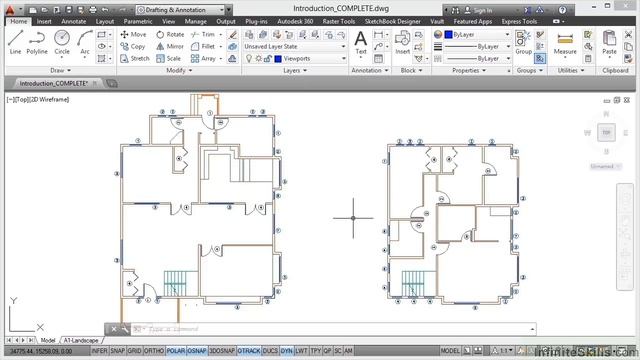Toggle INFER constraints in status bar

[99, 351]
